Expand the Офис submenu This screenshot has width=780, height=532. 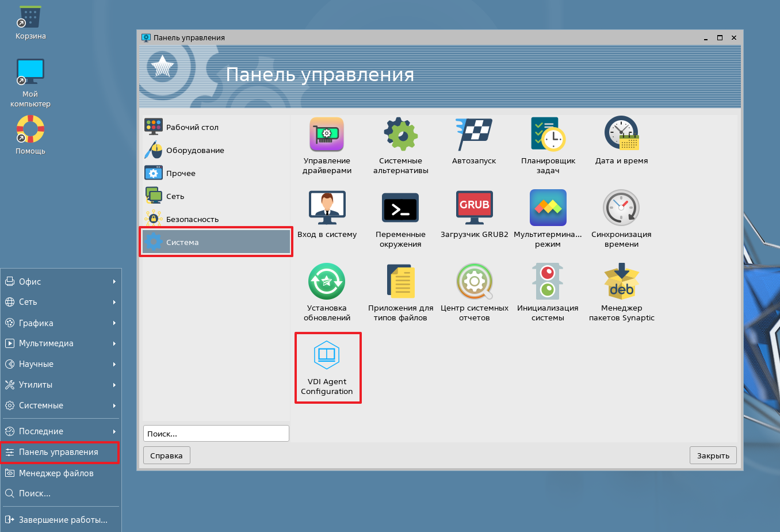(60, 282)
